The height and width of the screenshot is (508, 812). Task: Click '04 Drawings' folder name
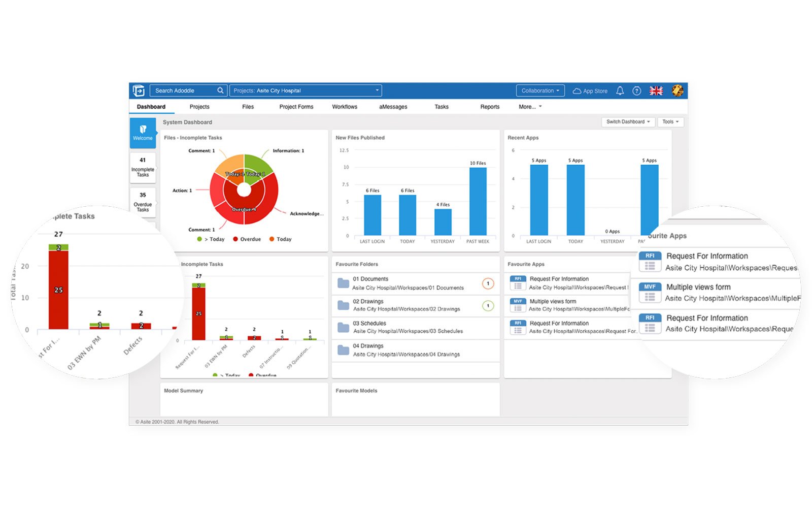tap(368, 346)
